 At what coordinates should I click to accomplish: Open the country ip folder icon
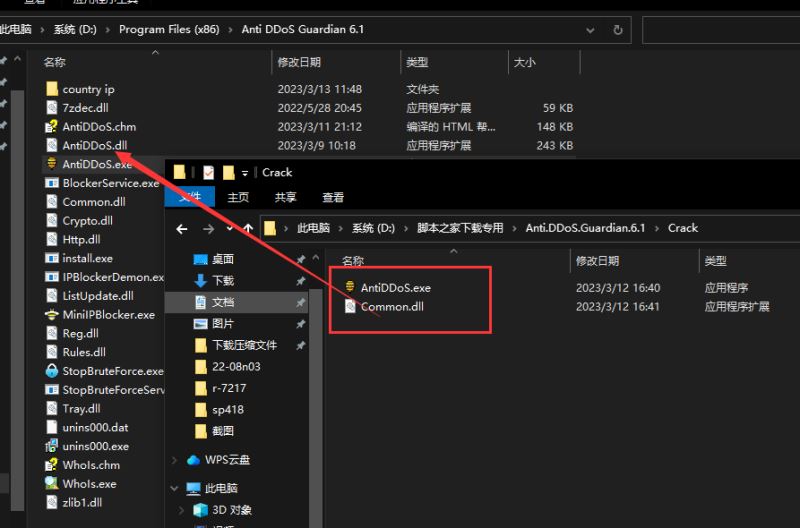click(52, 89)
